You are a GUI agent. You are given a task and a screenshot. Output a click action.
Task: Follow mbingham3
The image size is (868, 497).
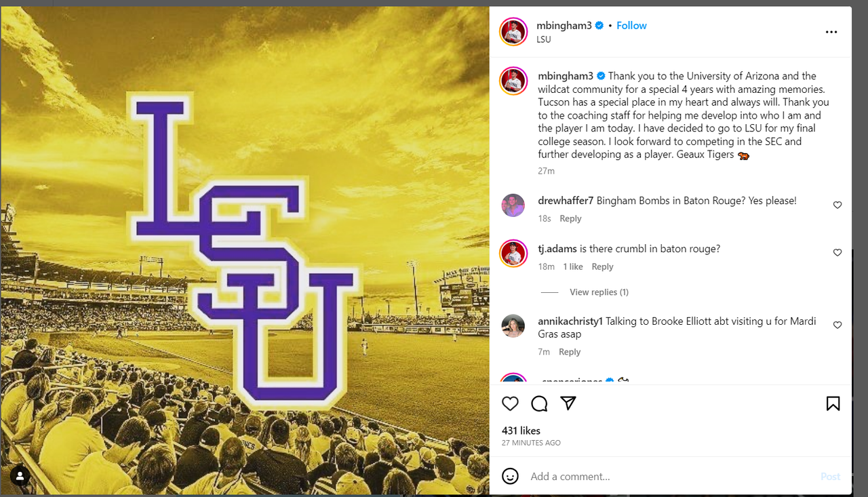point(631,26)
